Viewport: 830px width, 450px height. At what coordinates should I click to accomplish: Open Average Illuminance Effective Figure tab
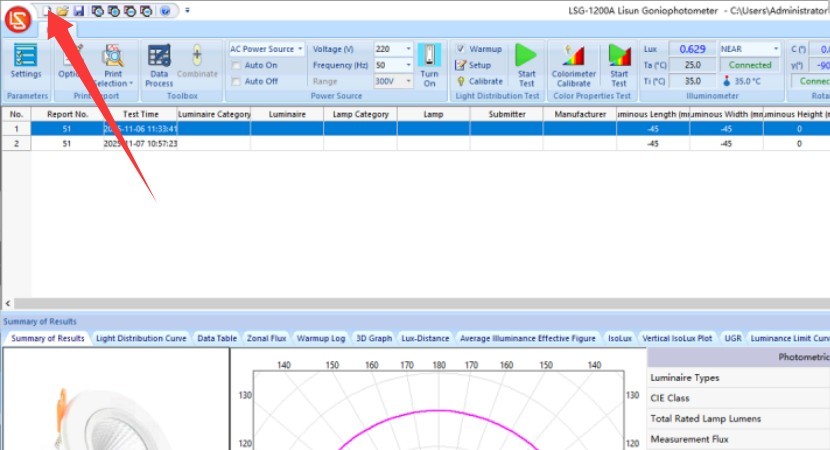coord(528,338)
